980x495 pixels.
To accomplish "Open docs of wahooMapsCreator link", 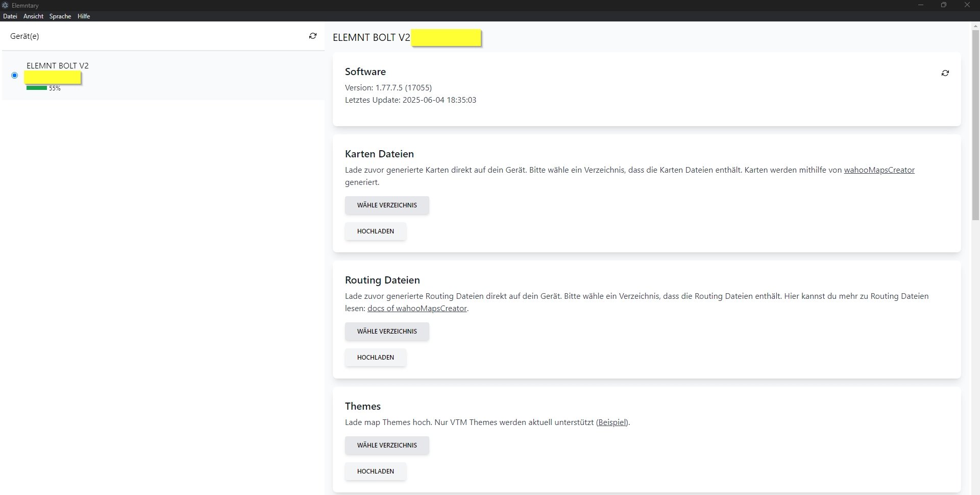I will 417,309.
